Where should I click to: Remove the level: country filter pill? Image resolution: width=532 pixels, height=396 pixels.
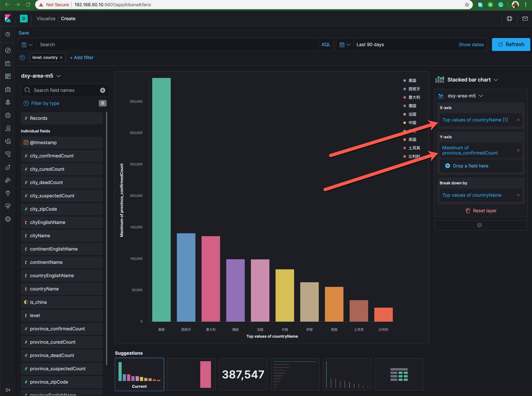point(61,57)
